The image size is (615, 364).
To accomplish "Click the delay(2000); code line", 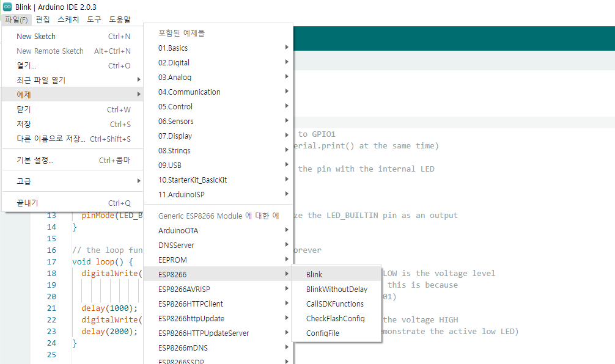I will (x=109, y=332).
